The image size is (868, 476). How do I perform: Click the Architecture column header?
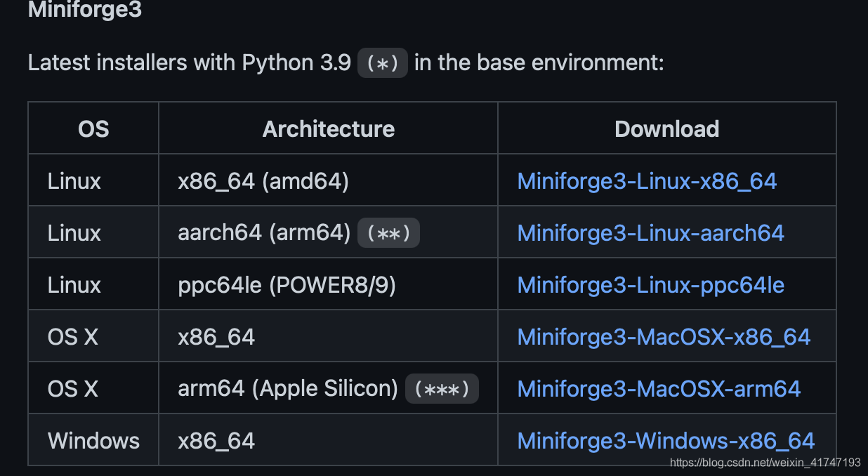click(328, 129)
